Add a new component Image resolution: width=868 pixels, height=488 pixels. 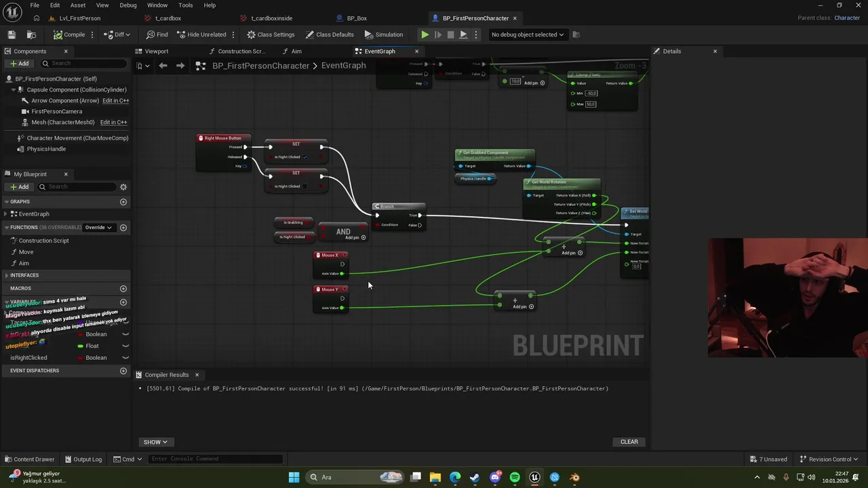click(20, 64)
